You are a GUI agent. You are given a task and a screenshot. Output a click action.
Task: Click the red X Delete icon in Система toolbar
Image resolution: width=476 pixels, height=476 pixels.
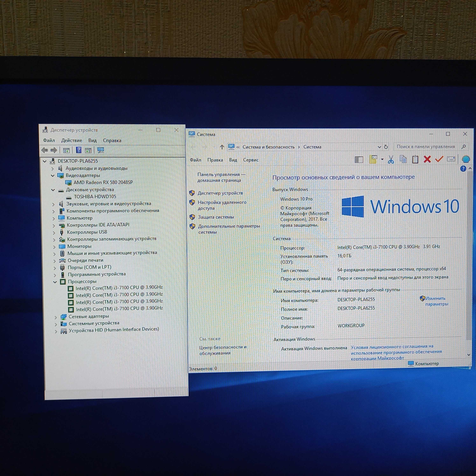coord(427,159)
